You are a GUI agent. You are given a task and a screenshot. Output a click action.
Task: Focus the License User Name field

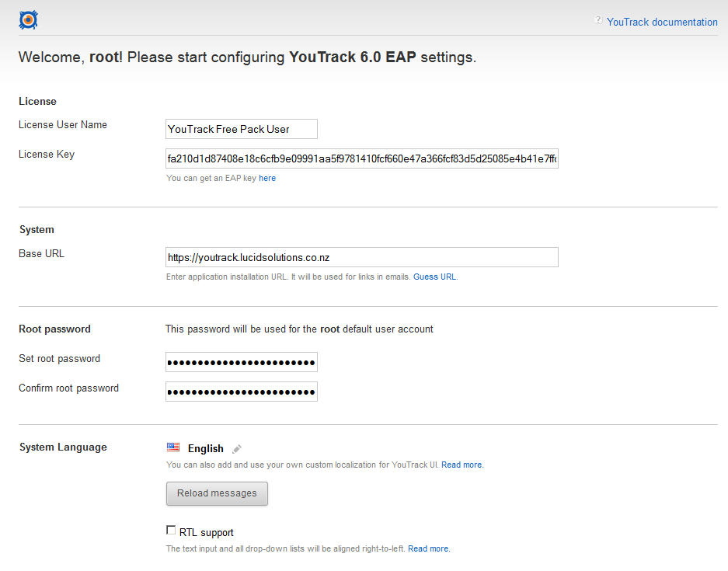[242, 129]
